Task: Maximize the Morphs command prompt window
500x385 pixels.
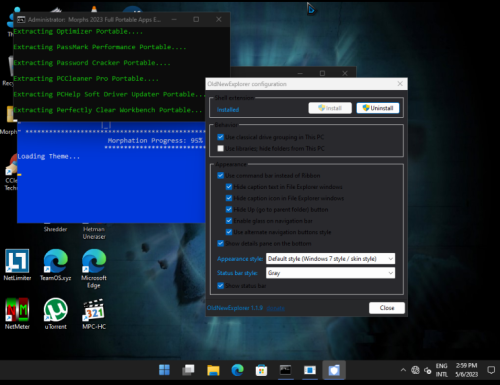Action: tap(196, 19)
